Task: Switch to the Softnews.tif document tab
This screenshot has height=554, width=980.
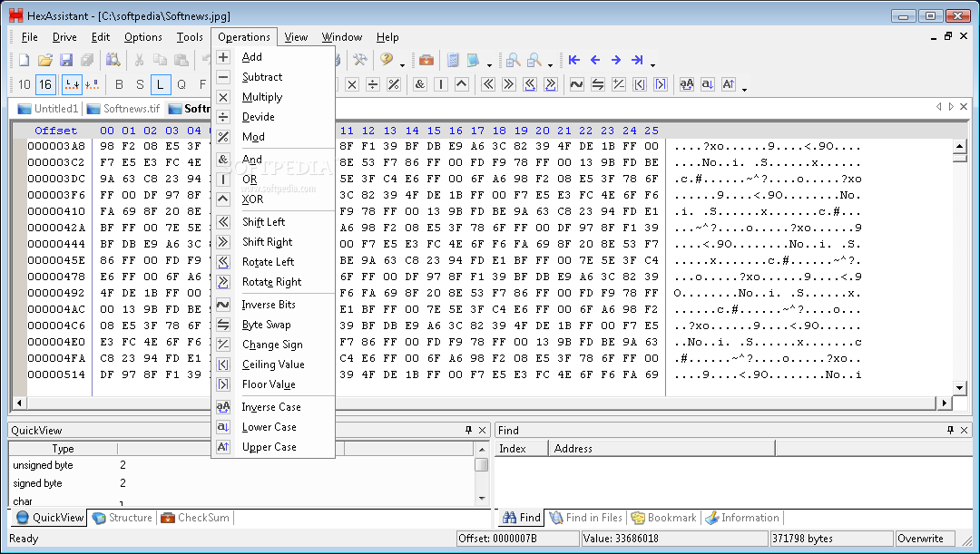Action: pos(123,109)
